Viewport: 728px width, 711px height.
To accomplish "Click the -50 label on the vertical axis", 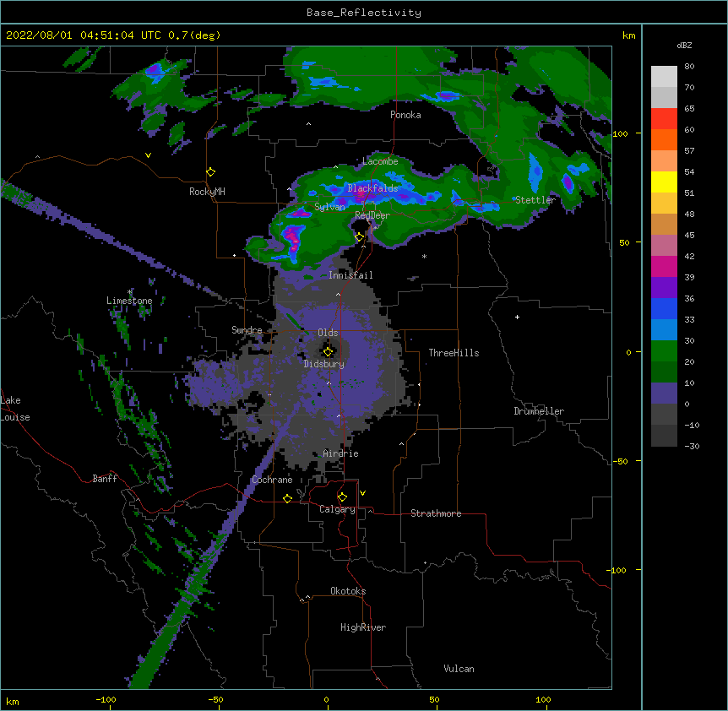I will pos(620,461).
